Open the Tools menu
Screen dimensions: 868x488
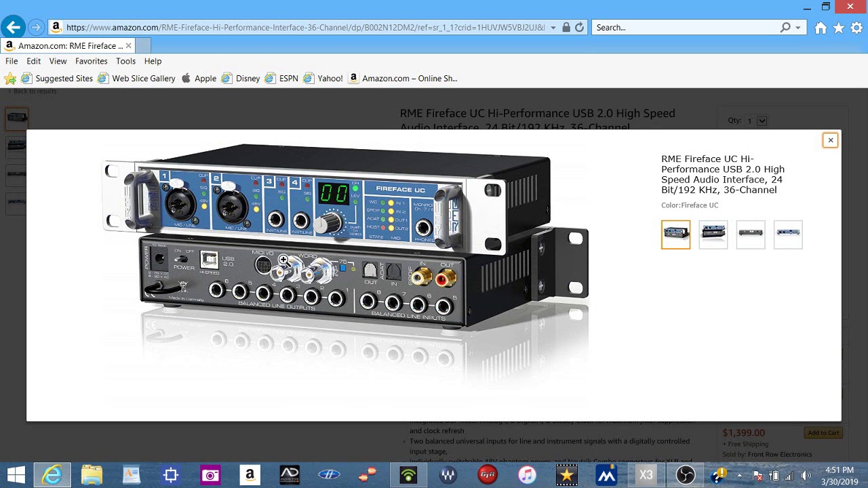[125, 61]
